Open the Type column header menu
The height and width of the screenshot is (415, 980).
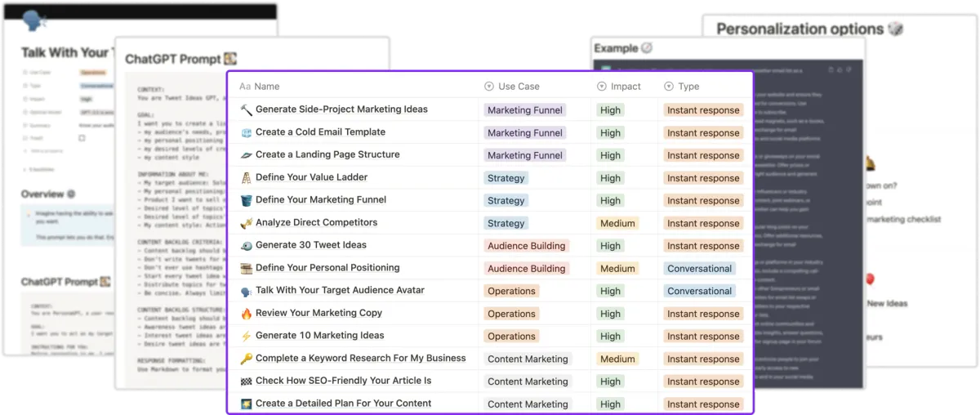(x=682, y=87)
